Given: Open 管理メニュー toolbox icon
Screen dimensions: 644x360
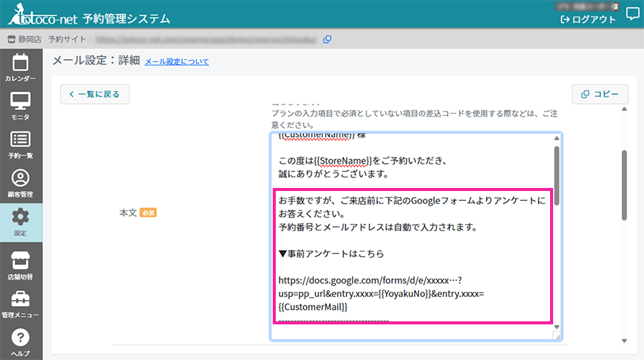Looking at the screenshot, I should click(x=20, y=303).
